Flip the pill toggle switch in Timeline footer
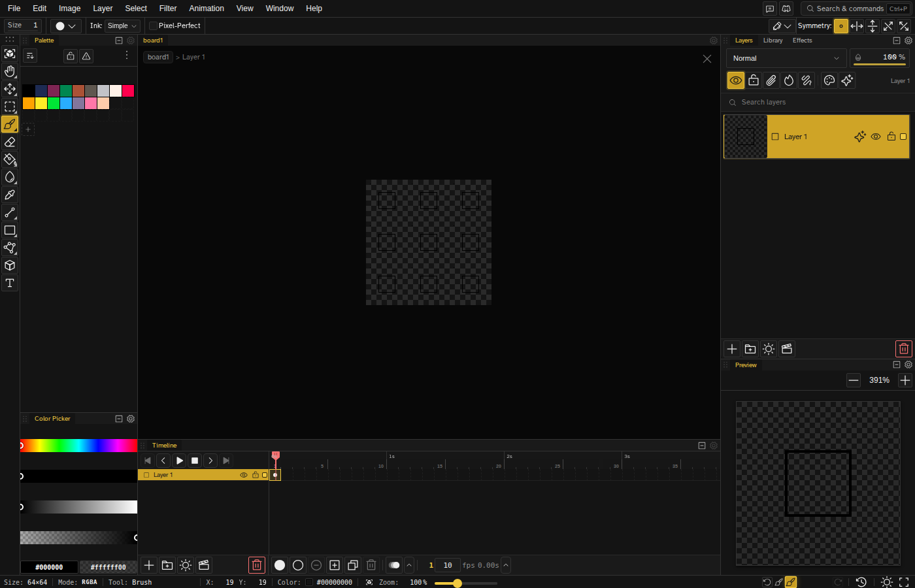 click(x=394, y=565)
